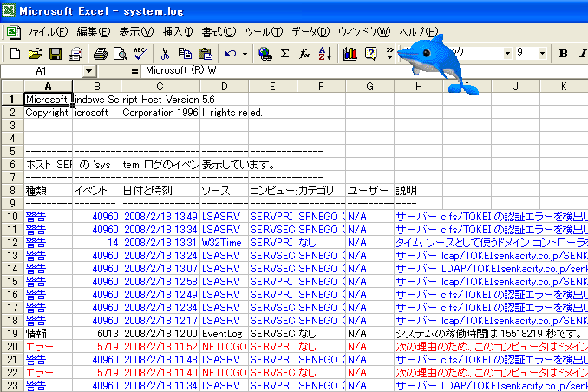Viewport: 588px width, 392px height.
Task: Select cell A2 Copyright
Action: [48, 113]
